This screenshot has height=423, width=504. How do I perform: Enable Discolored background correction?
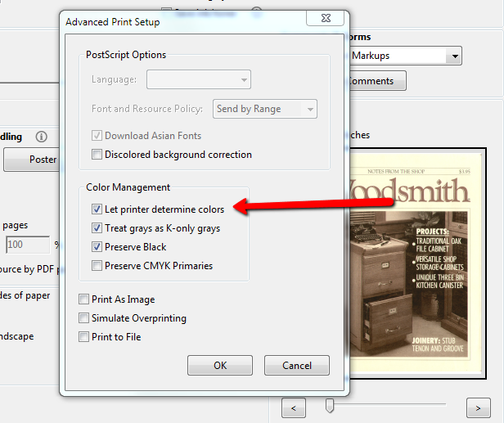pyautogui.click(x=97, y=155)
